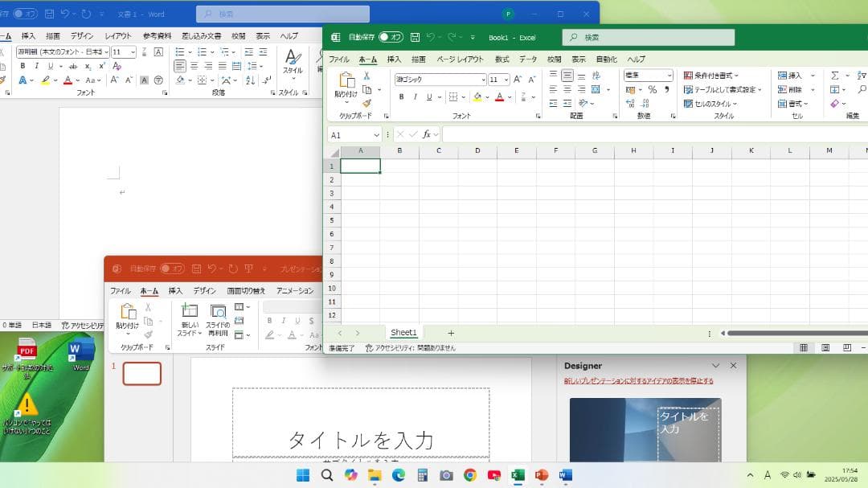
Task: Click the yellow fill color bucket in Excel
Action: [x=477, y=97]
